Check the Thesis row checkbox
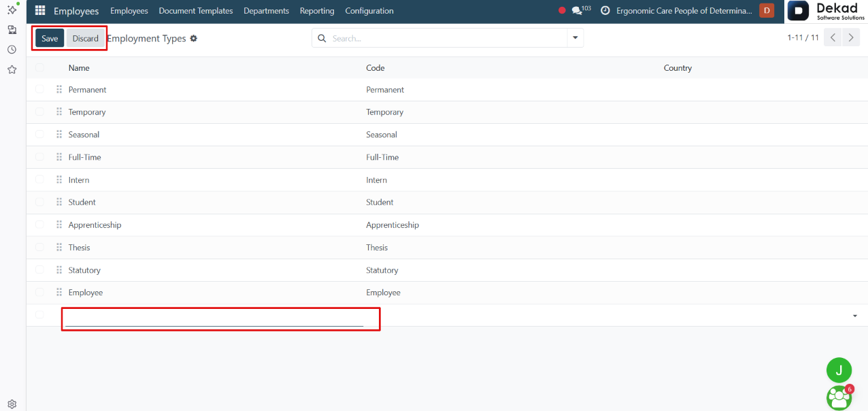Viewport: 868px width, 411px height. pyautogui.click(x=39, y=247)
